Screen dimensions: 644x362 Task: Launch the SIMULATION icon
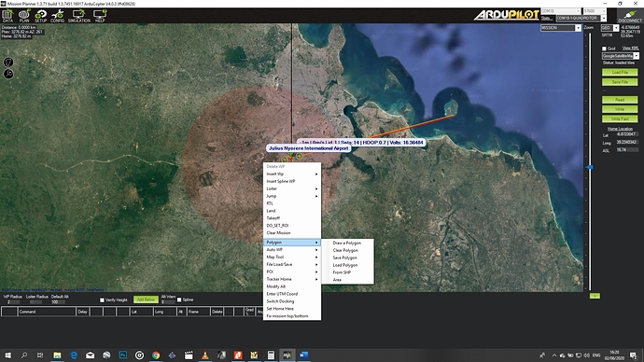(x=78, y=16)
